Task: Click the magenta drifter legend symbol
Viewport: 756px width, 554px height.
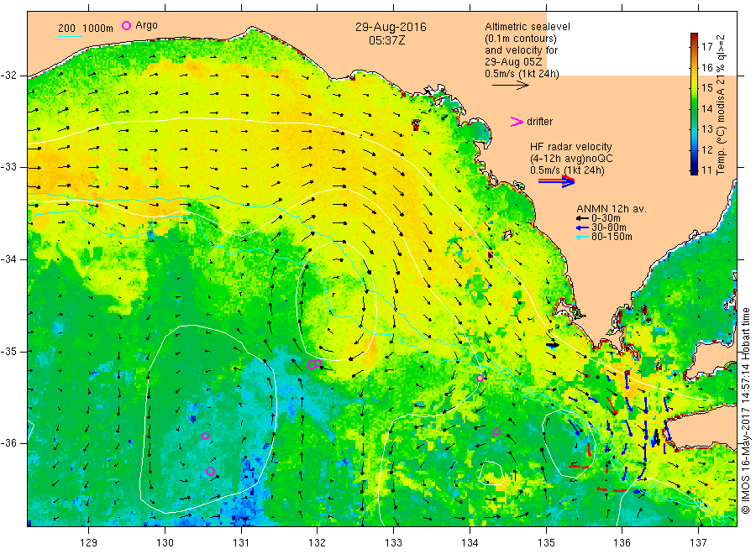Action: tap(517, 122)
